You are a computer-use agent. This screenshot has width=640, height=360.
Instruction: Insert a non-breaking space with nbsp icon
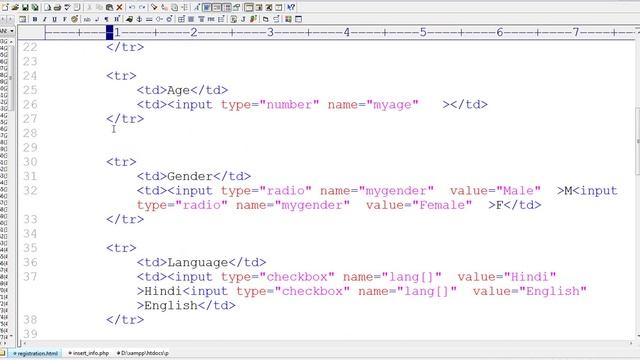[87, 19]
